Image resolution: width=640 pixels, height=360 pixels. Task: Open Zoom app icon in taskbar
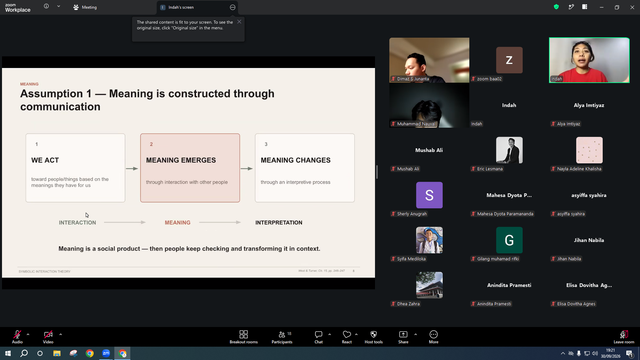[106, 353]
